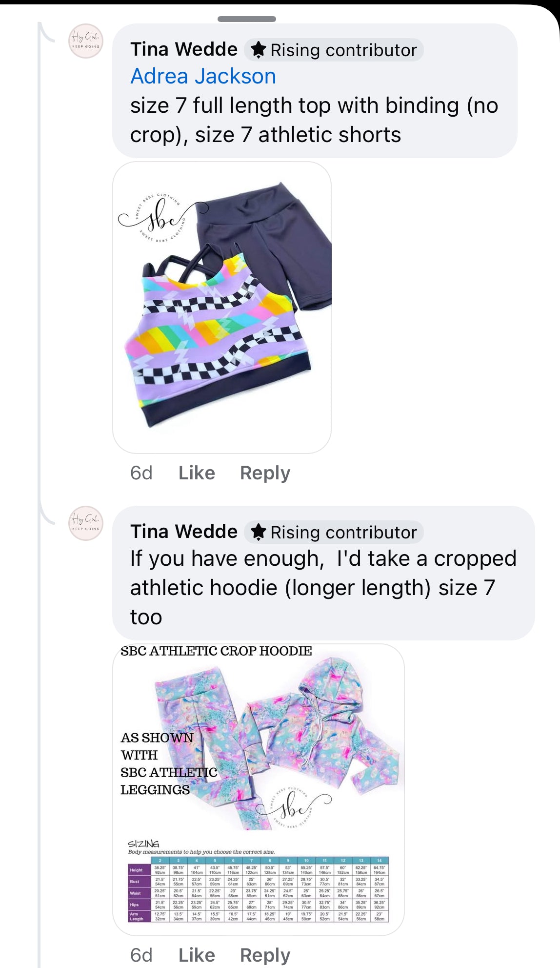Screen dimensions: 560x968
Task: Open Tina Wedde name on first comment
Action: (x=184, y=49)
